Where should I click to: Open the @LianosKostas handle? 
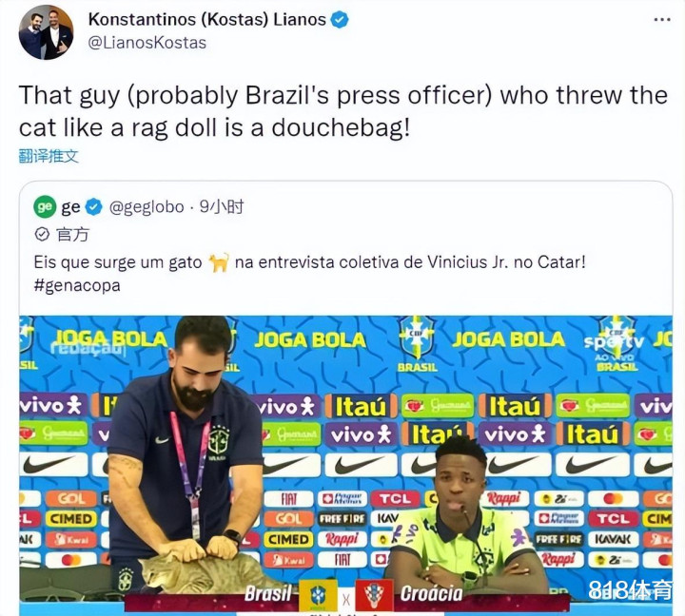pyautogui.click(x=147, y=43)
